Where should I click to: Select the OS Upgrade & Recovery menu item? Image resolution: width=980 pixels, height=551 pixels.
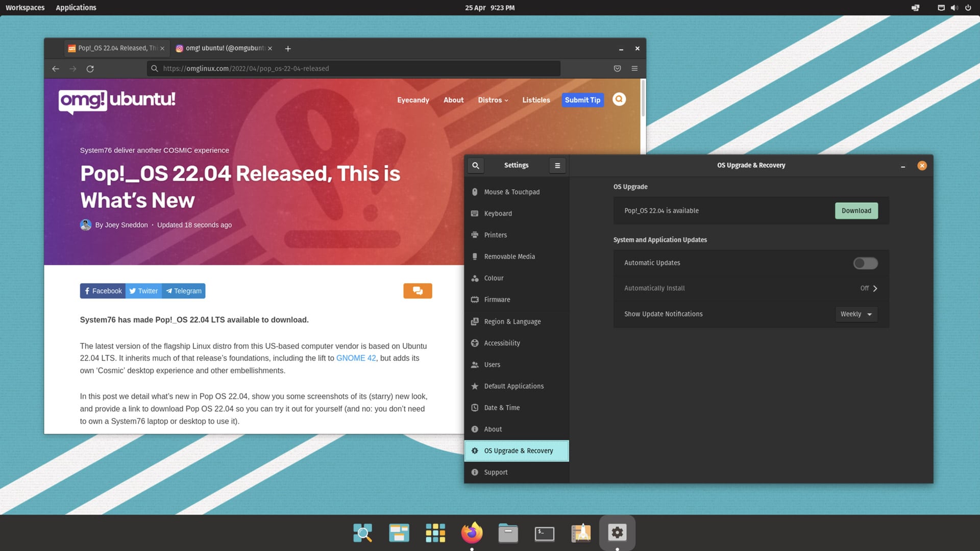coord(518,450)
